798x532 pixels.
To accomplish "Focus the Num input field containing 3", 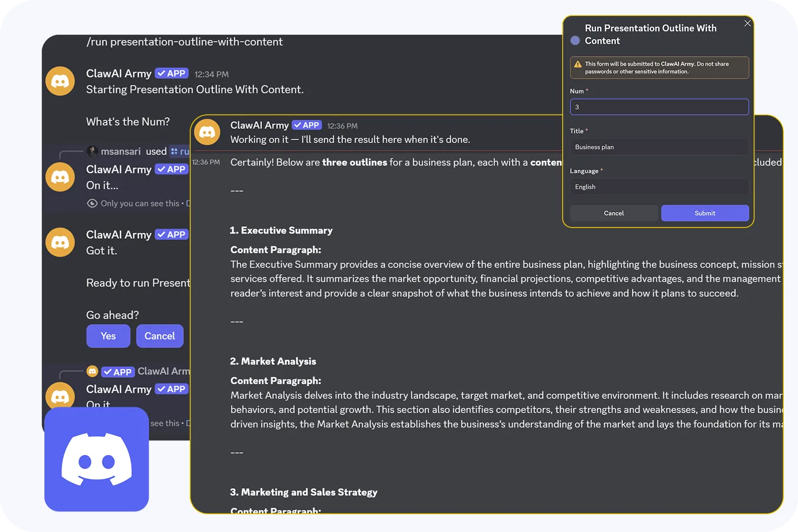I will pos(659,107).
